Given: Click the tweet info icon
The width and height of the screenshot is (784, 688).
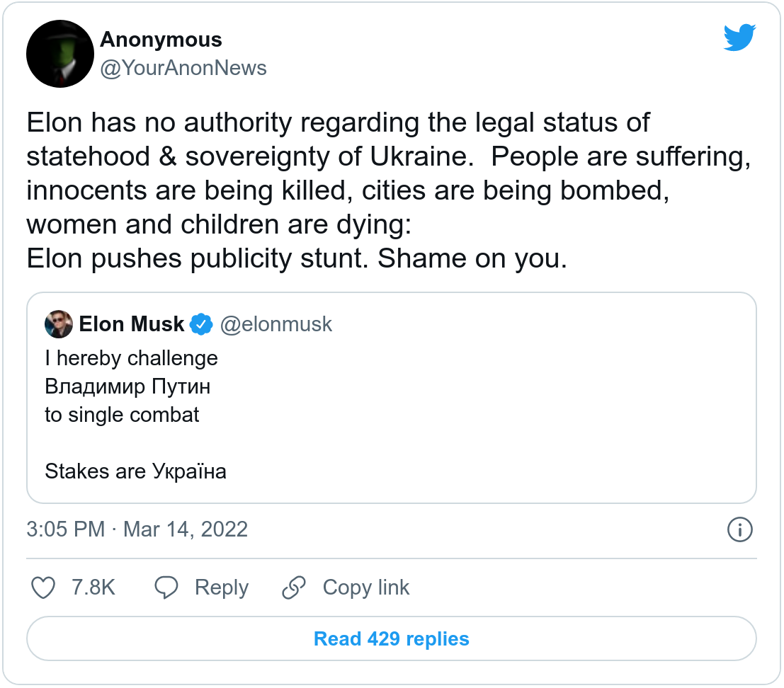Looking at the screenshot, I should [x=739, y=529].
